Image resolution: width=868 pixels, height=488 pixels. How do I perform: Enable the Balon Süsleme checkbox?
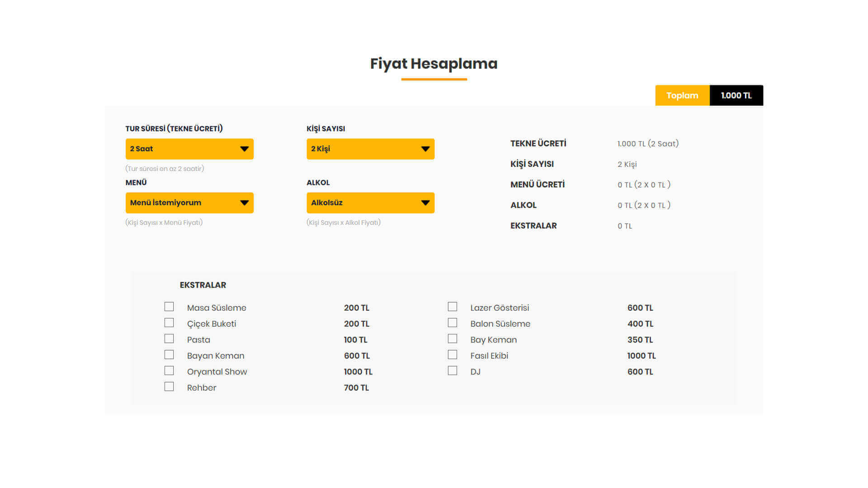(x=453, y=323)
